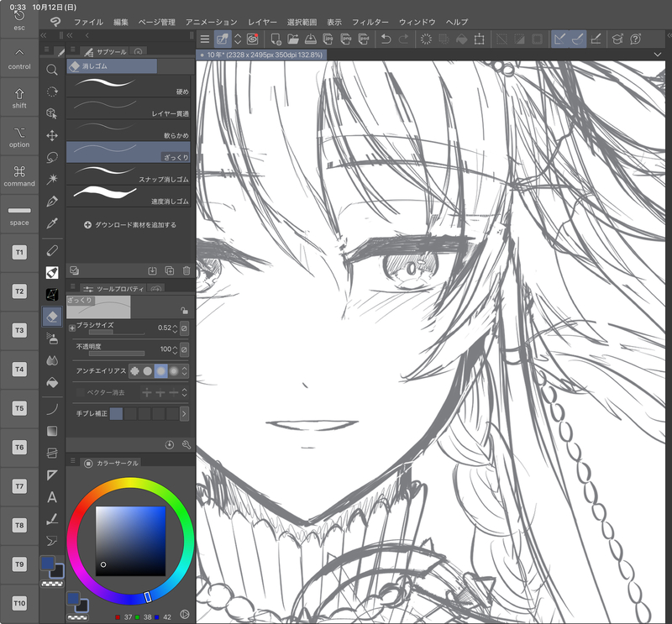
Task: Toggle Snap to grid in command bar
Action: pos(596,39)
